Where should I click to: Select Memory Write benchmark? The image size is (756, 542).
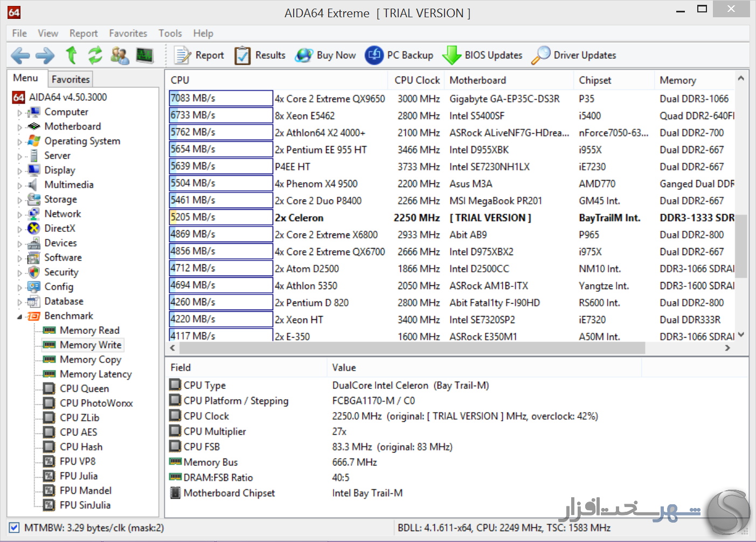(x=91, y=345)
